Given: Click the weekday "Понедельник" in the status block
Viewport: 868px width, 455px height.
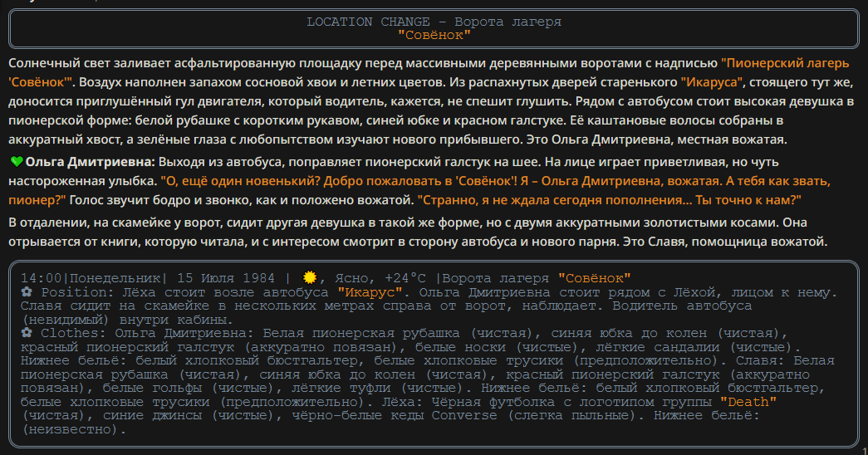Looking at the screenshot, I should 115,278.
